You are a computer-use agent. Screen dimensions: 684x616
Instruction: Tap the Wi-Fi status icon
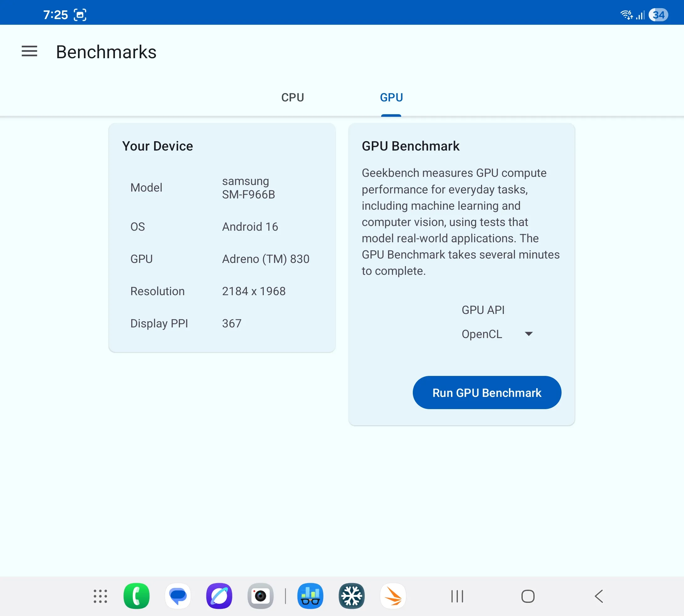(626, 15)
